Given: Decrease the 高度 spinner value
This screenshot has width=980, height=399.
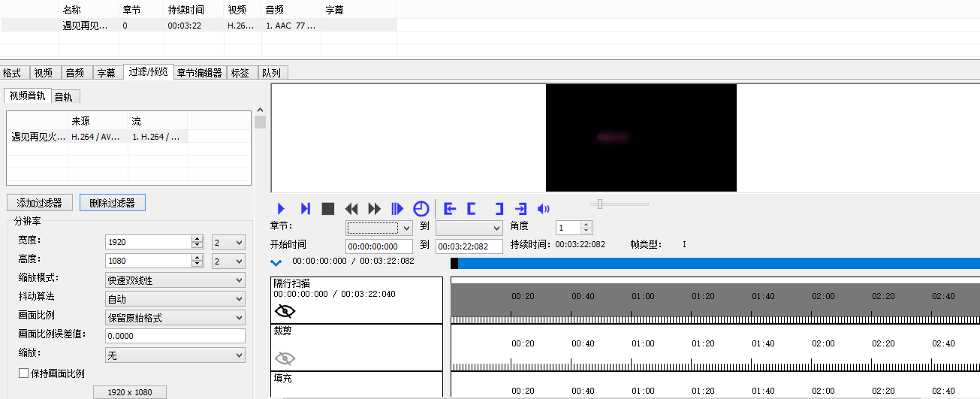Looking at the screenshot, I should 198,264.
